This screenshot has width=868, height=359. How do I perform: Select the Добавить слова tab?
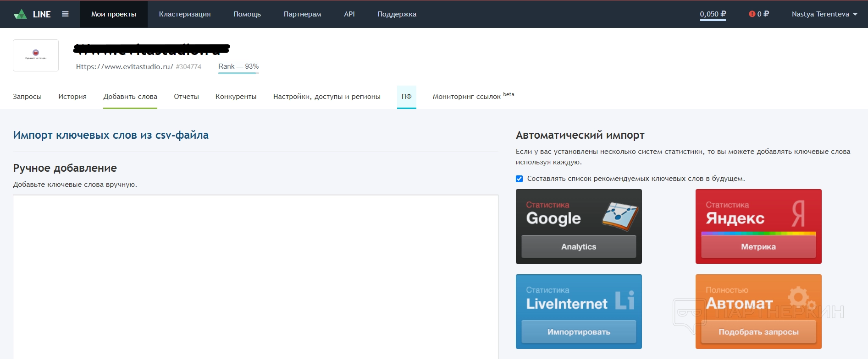pos(130,97)
